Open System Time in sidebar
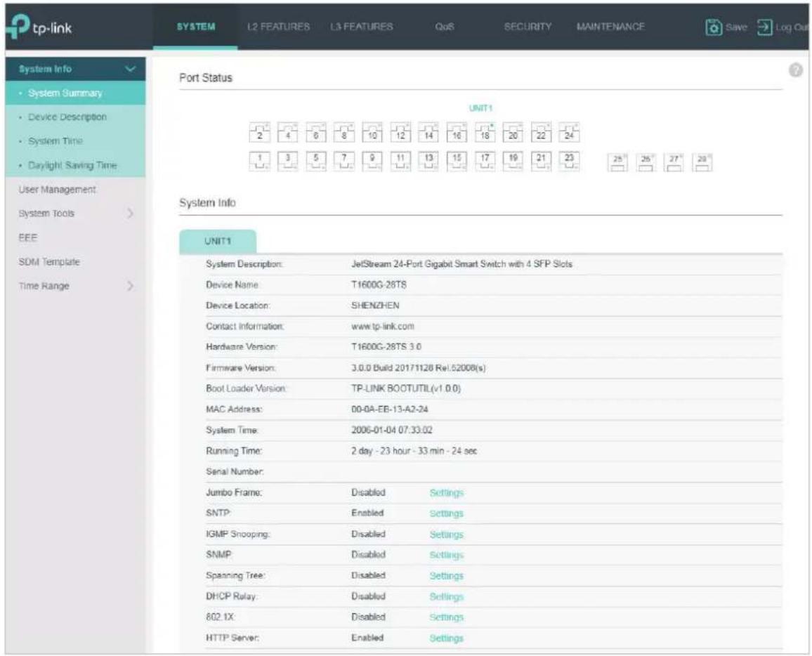This screenshot has height=656, width=812. click(x=76, y=141)
